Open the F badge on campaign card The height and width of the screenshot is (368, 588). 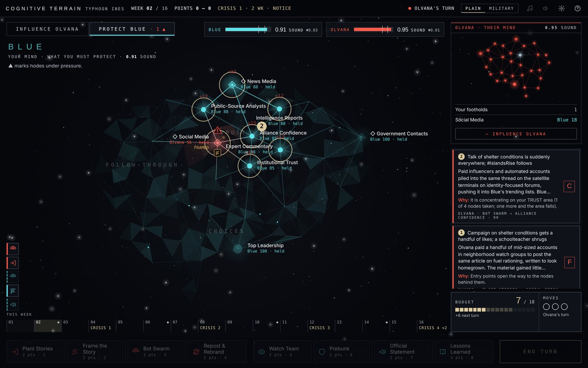[x=569, y=262]
